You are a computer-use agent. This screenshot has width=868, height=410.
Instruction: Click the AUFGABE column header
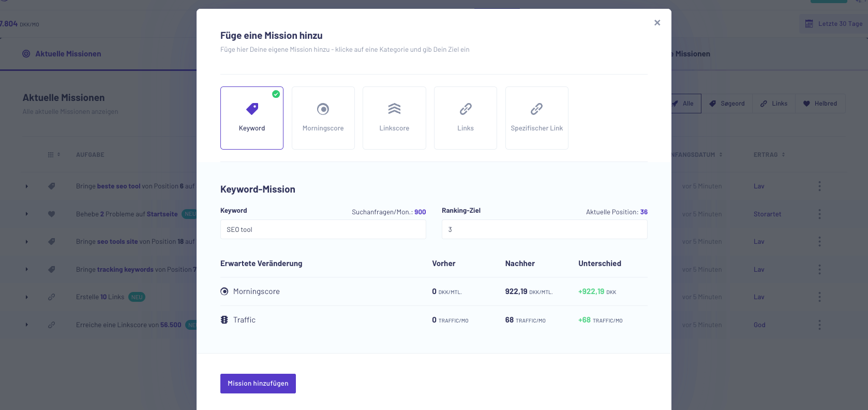coord(90,155)
